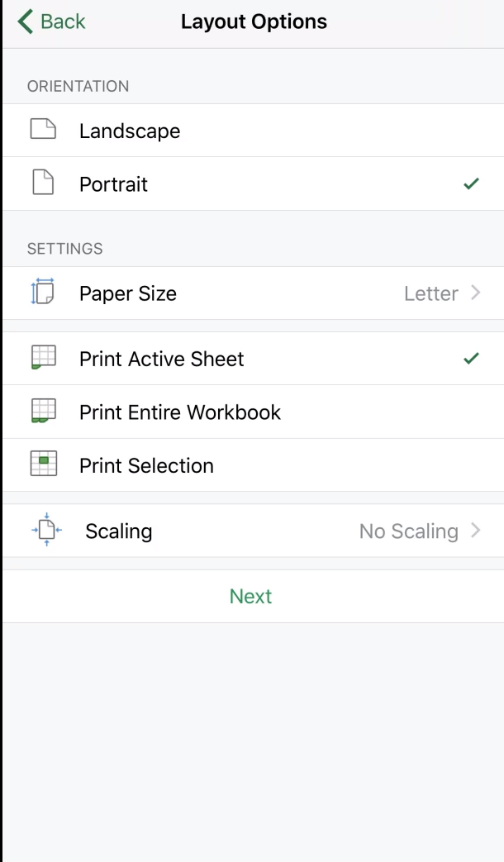
Task: Tap the green back arrow chevron
Action: [x=26, y=21]
